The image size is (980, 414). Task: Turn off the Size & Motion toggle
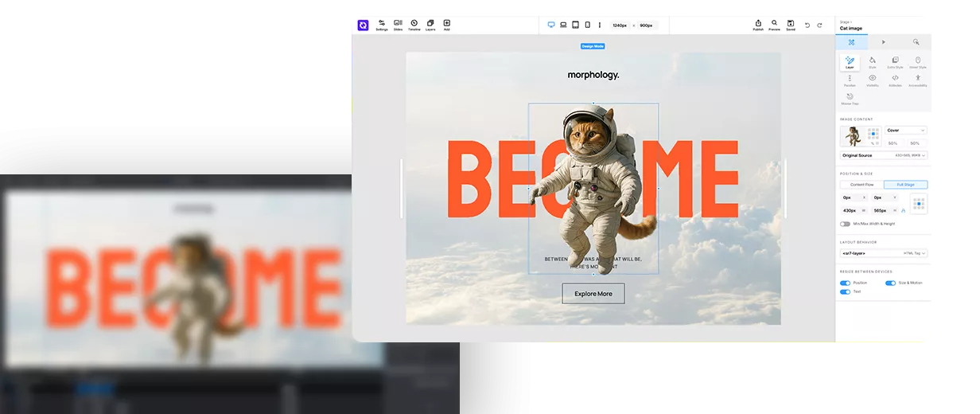click(x=890, y=283)
